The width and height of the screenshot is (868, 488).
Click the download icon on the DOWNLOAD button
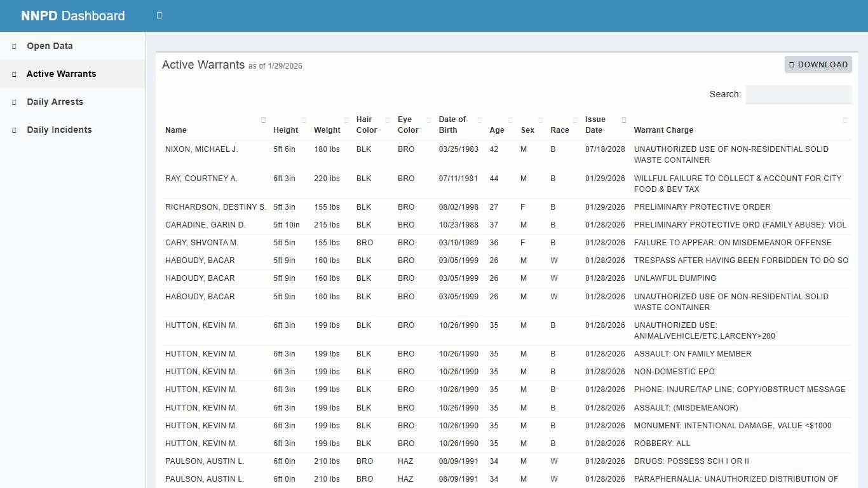click(791, 64)
